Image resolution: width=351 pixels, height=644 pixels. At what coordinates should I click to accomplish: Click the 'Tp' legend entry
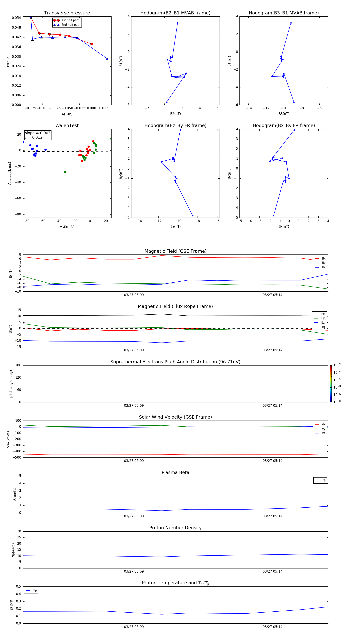(x=31, y=591)
